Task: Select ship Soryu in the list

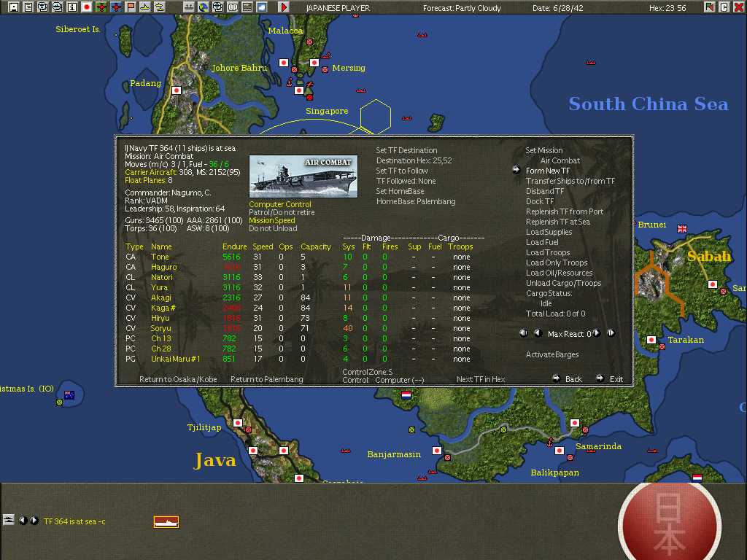Action: 160,328
